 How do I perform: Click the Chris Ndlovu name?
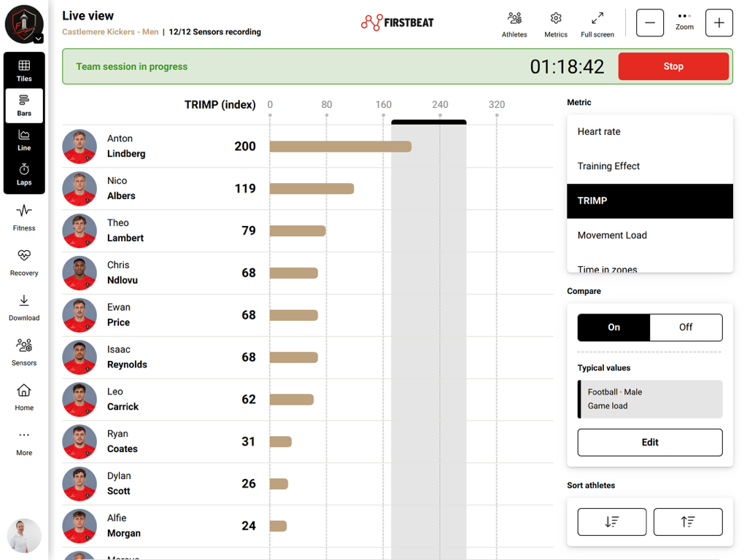[123, 273]
